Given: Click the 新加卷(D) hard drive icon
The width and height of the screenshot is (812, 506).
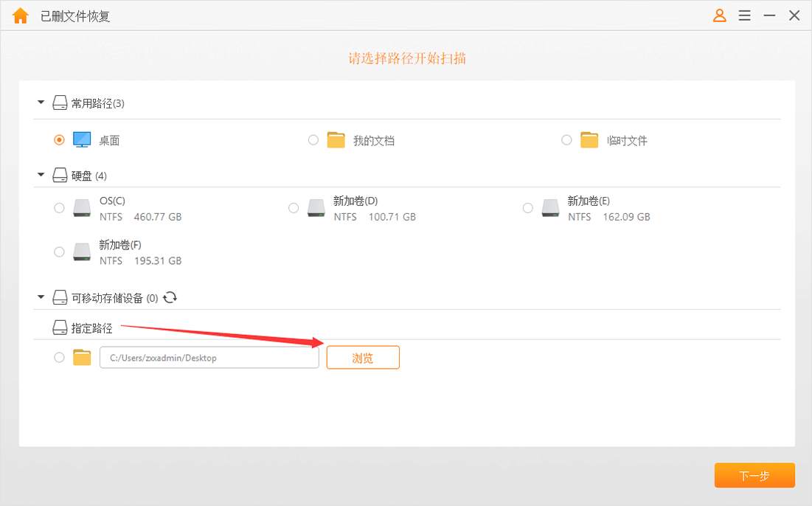Looking at the screenshot, I should click(x=316, y=208).
